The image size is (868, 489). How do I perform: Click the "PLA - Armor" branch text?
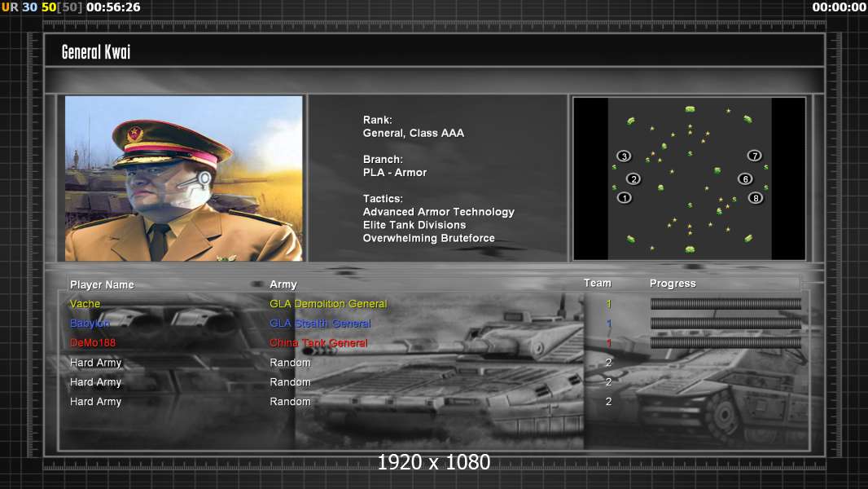[x=395, y=172]
